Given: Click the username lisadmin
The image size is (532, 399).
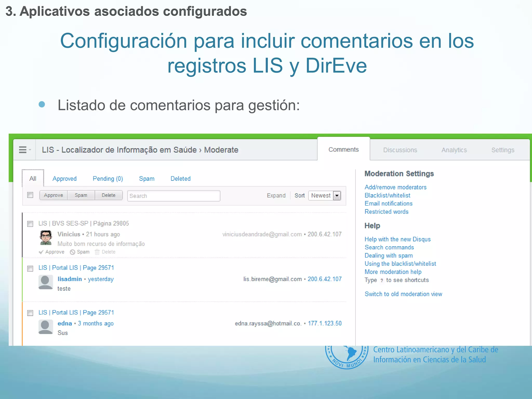Looking at the screenshot, I should coord(70,279).
